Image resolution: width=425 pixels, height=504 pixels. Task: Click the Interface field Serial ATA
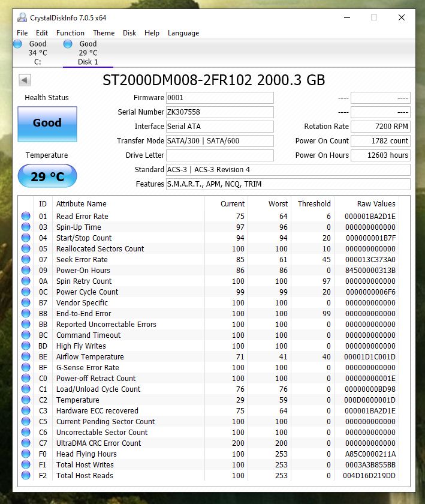pos(220,127)
